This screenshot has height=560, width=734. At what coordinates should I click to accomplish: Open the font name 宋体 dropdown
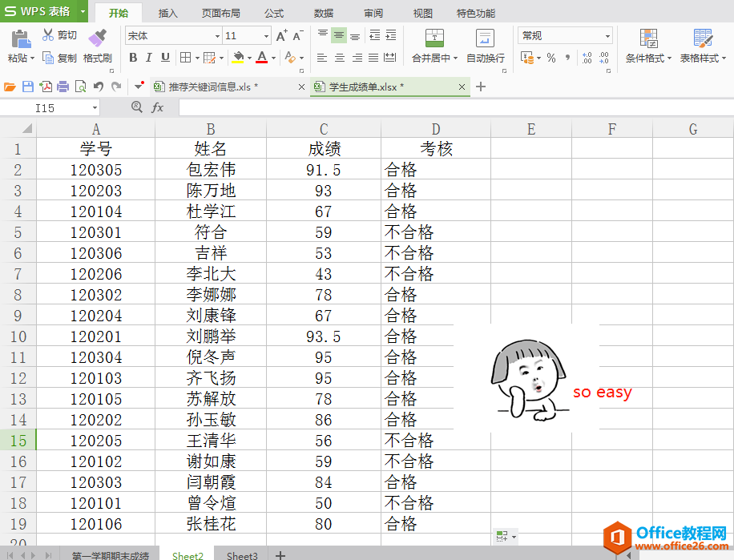[217, 36]
